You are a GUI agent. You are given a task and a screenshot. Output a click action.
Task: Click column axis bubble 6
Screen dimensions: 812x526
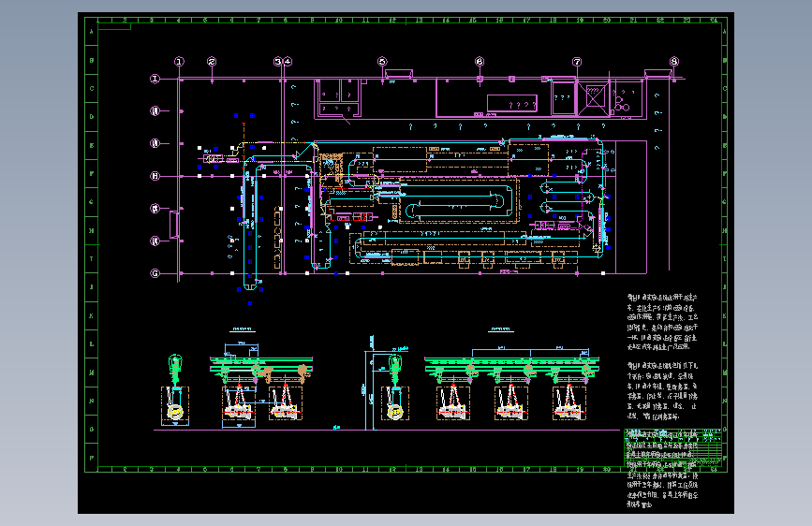480,62
